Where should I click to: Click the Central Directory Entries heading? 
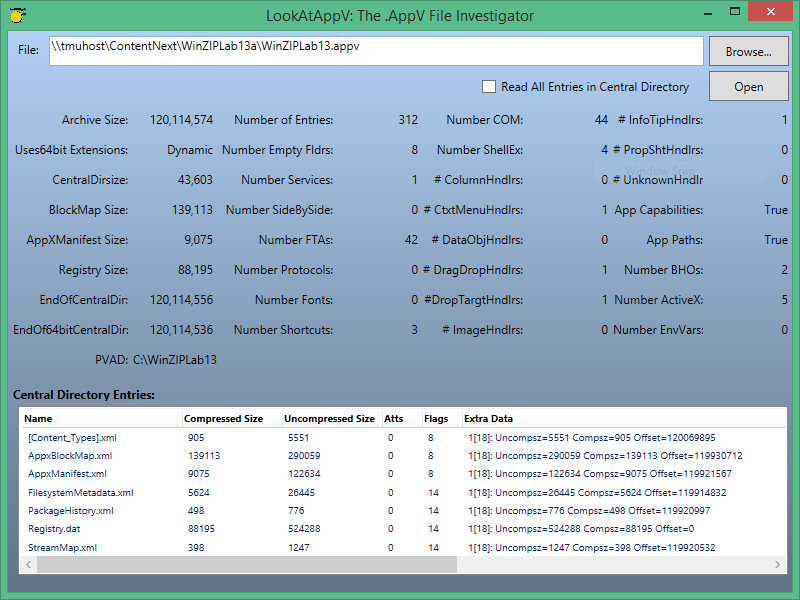coord(84,395)
